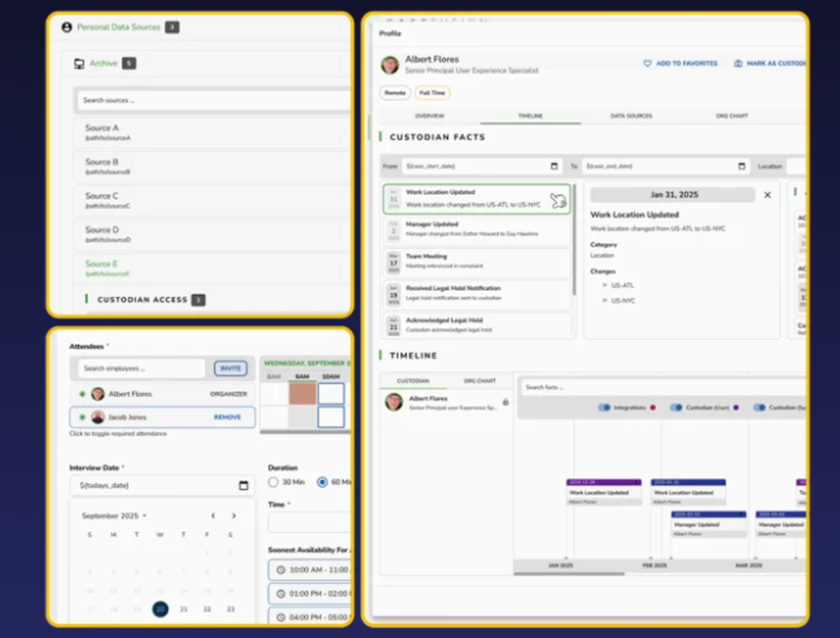Open the September 2025 month dropdown
Viewport: 840px width, 638px height.
(109, 515)
